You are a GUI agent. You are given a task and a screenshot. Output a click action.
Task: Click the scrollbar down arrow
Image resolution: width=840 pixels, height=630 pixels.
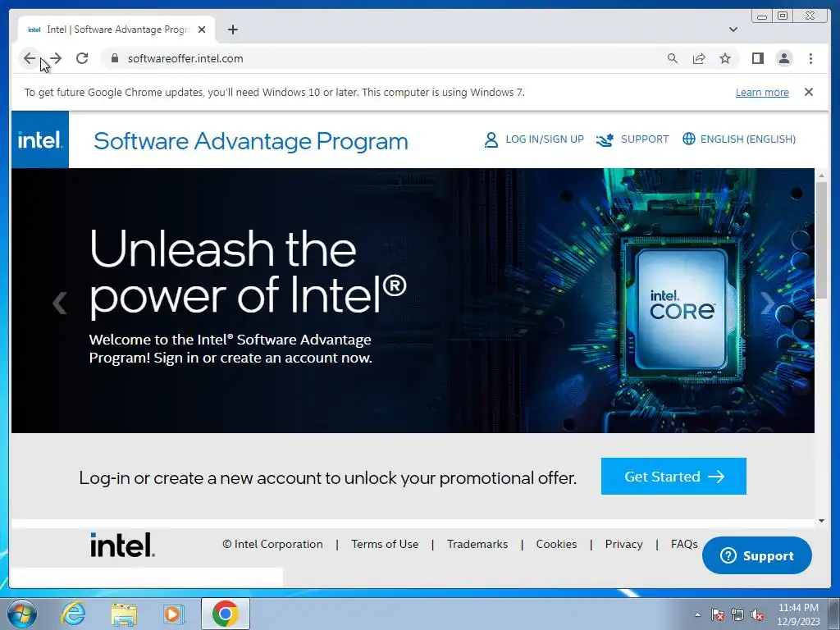tap(821, 521)
